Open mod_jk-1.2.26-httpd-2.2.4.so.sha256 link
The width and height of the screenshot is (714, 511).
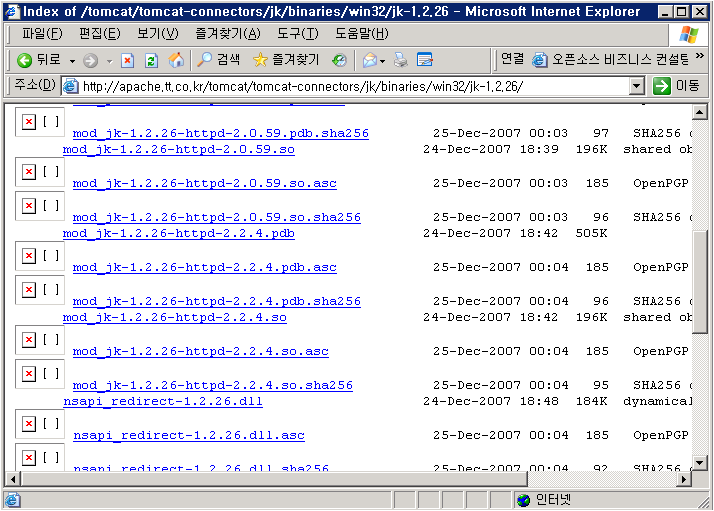(x=213, y=386)
